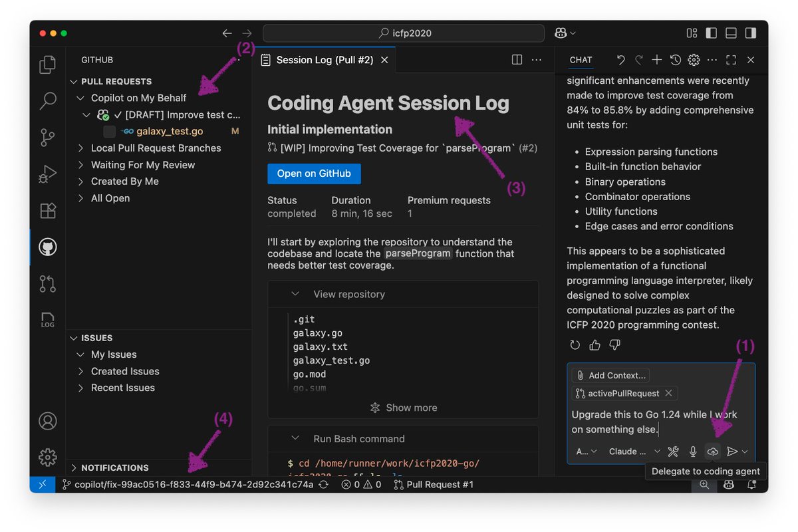This screenshot has height=532, width=798.
Task: Open the Source Control view
Action: 47,138
